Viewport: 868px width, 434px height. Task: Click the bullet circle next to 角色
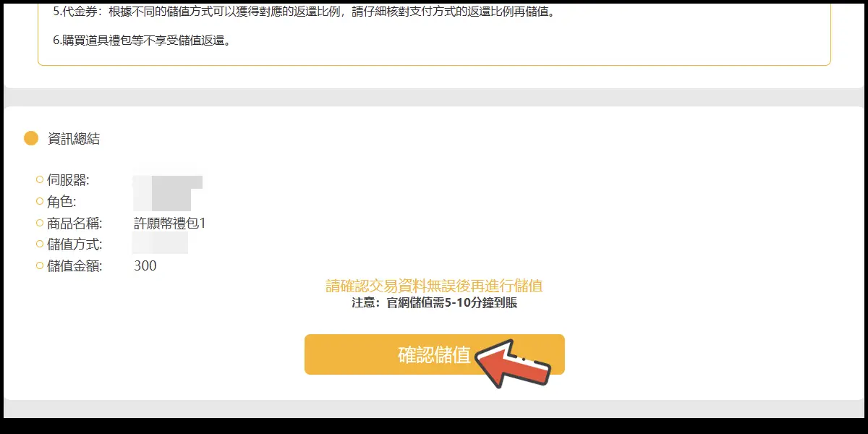(40, 201)
